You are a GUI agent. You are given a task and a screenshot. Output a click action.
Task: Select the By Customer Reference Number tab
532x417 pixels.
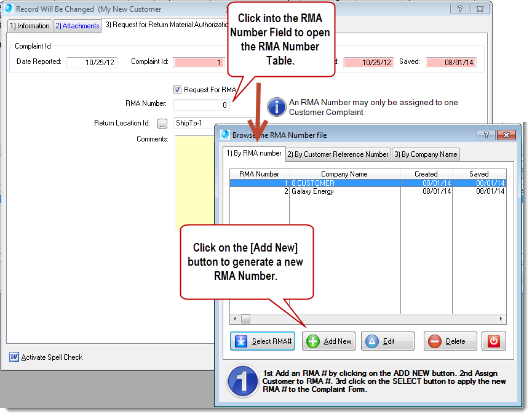pyautogui.click(x=338, y=154)
